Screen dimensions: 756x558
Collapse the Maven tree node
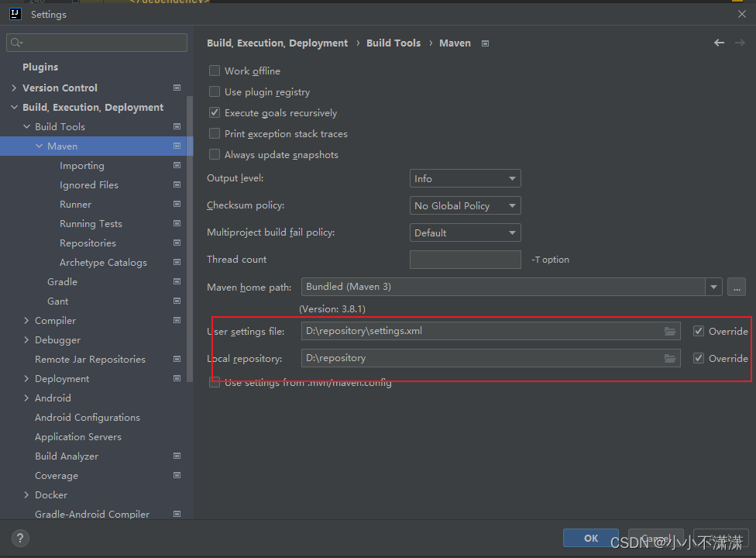tap(39, 146)
